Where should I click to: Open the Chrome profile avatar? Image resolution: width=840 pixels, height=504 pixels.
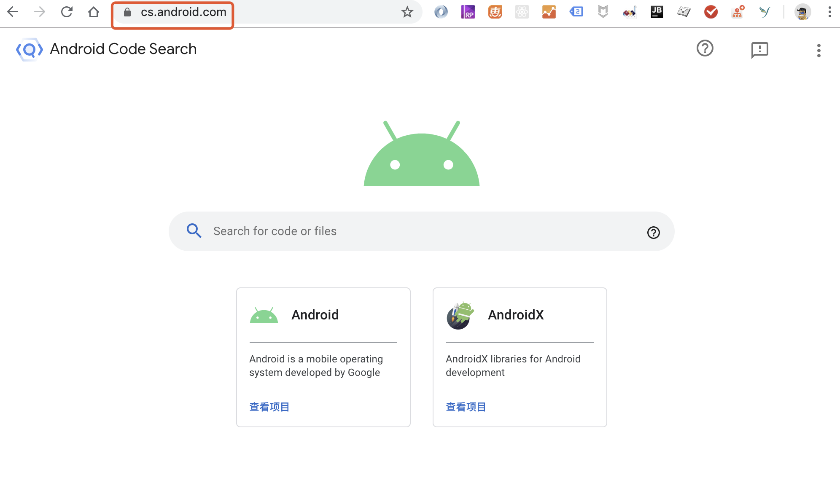click(802, 12)
